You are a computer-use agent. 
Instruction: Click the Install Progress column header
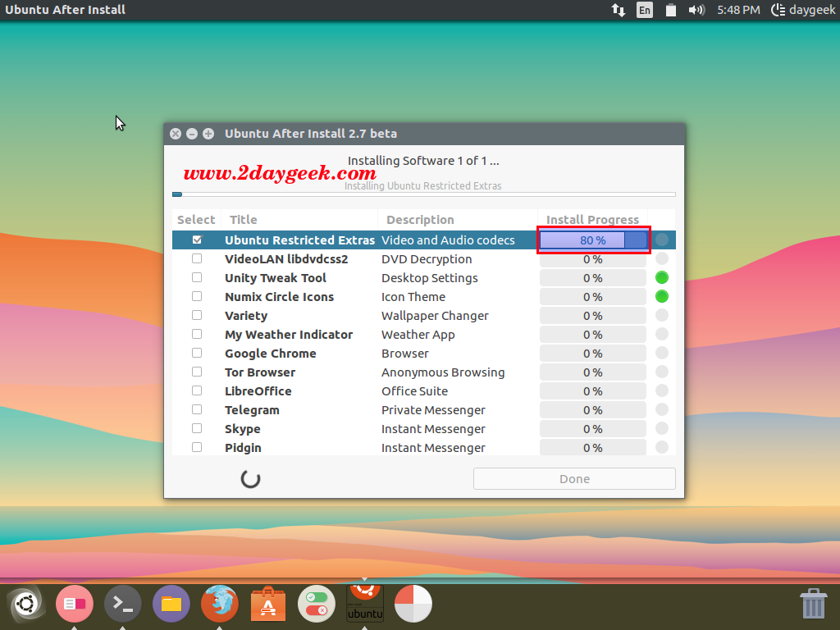pyautogui.click(x=592, y=220)
